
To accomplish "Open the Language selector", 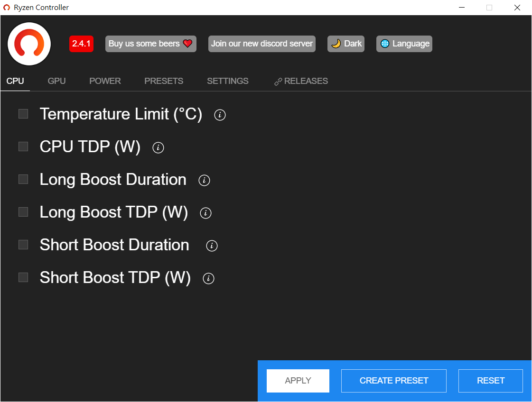I will 404,44.
